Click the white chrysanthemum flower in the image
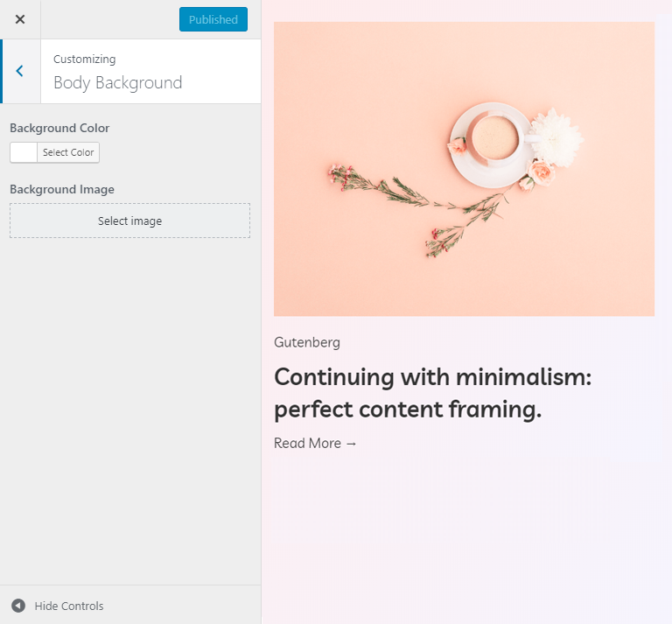This screenshot has height=624, width=672. pyautogui.click(x=556, y=137)
